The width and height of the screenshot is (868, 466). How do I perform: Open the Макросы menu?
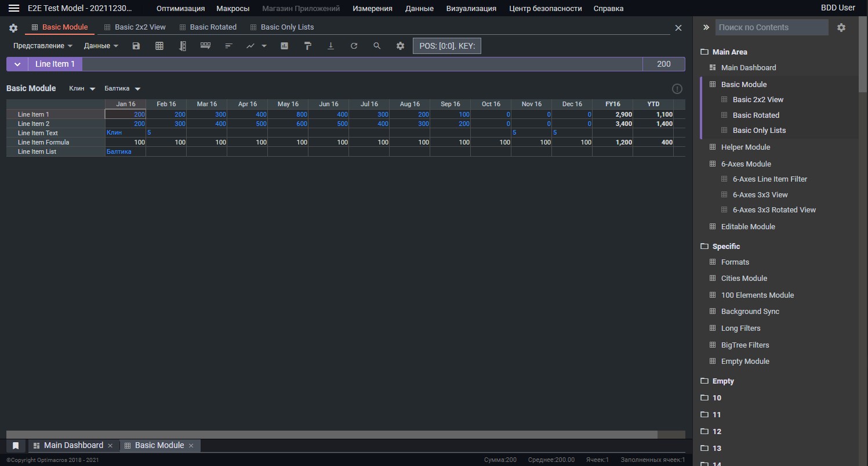click(x=233, y=8)
